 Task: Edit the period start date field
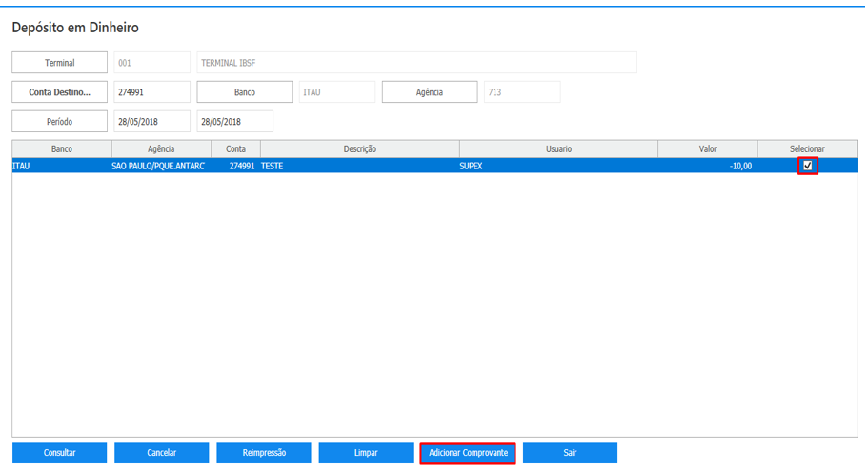coord(151,121)
